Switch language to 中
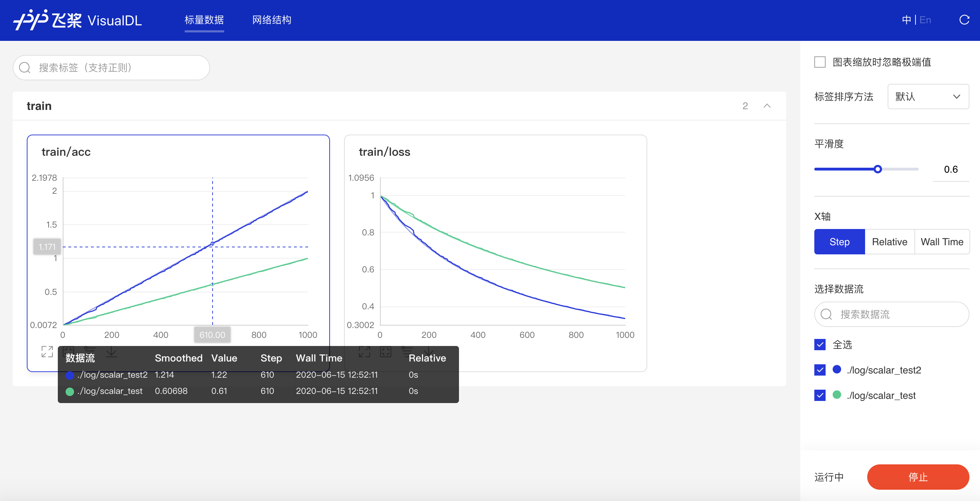The width and height of the screenshot is (980, 501). tap(906, 20)
